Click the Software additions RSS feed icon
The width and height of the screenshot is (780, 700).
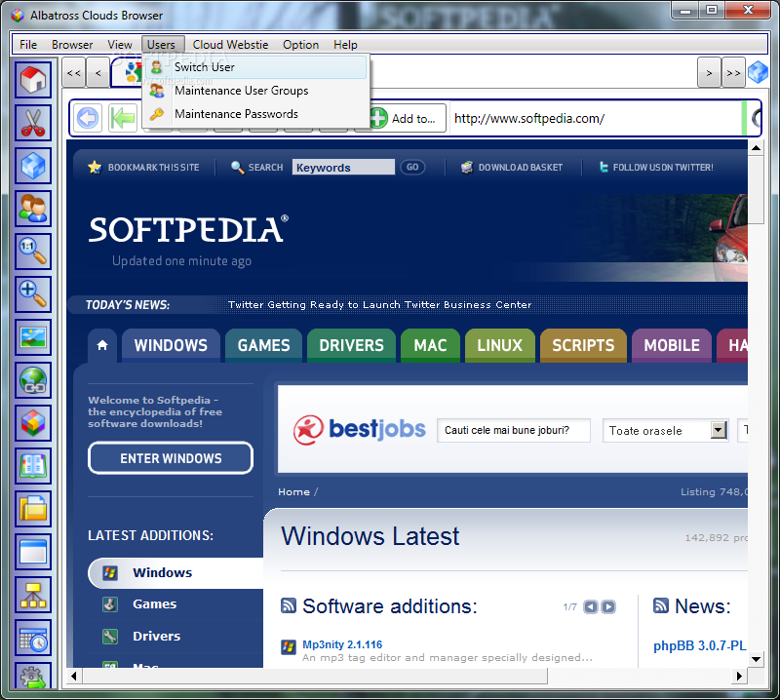tap(289, 605)
